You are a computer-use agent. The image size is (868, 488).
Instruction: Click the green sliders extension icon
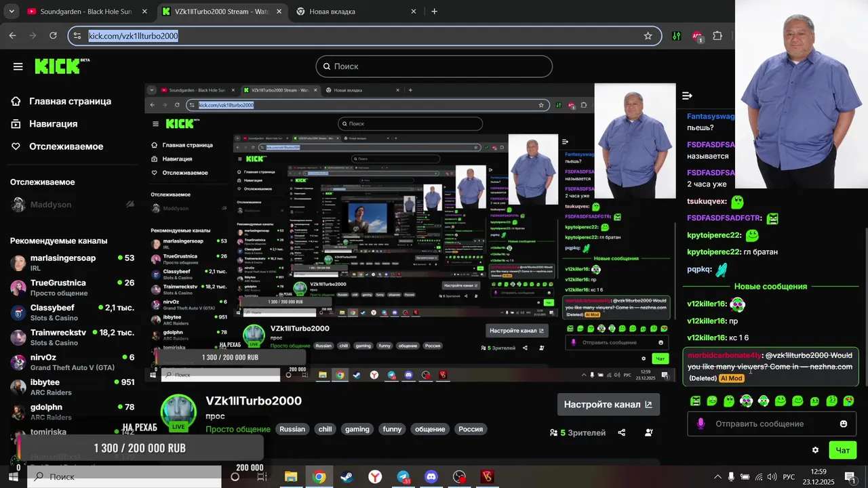(x=676, y=36)
